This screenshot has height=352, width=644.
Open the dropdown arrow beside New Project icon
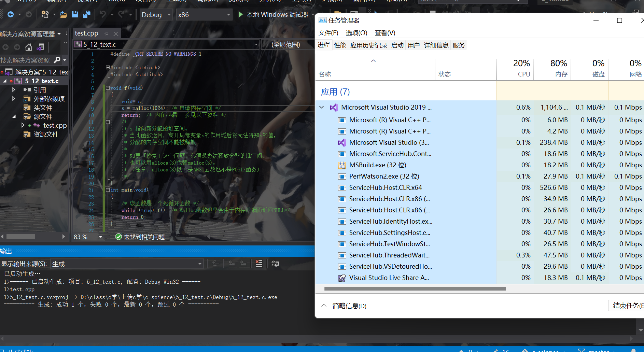[x=54, y=15]
